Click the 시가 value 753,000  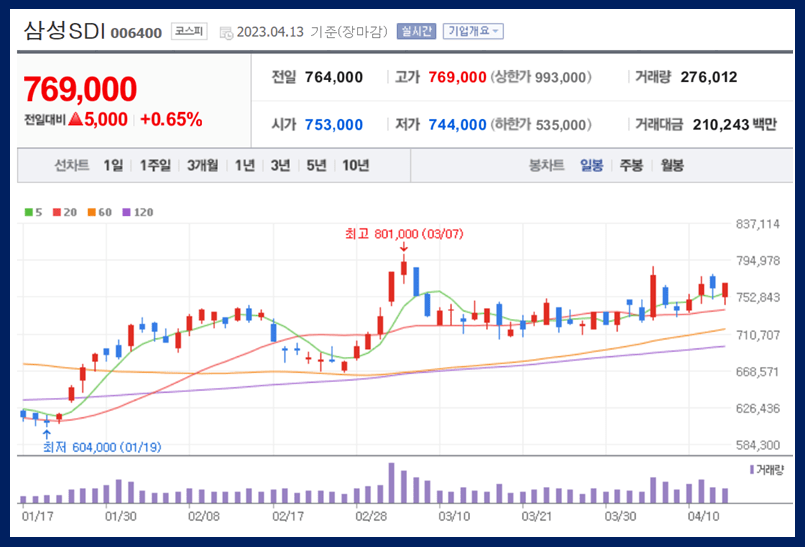click(x=334, y=125)
